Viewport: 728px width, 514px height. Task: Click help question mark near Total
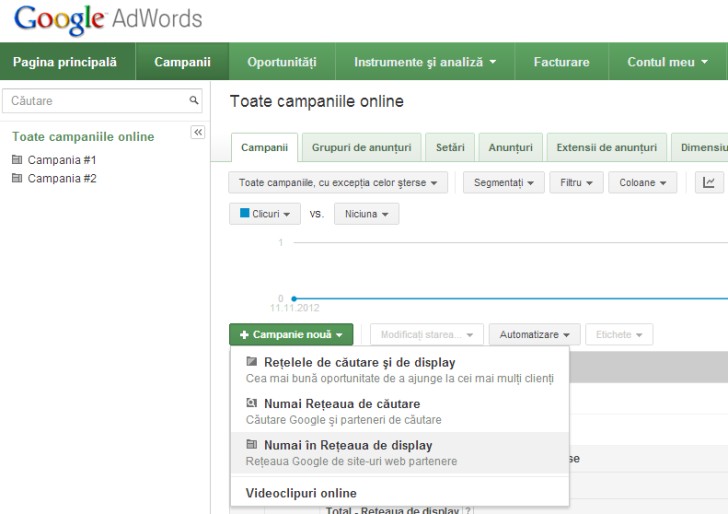[467, 511]
